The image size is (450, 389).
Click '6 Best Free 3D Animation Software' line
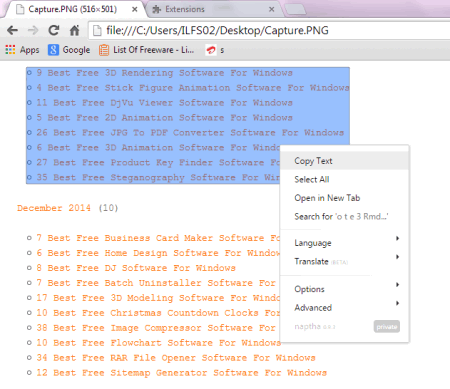[x=158, y=148]
